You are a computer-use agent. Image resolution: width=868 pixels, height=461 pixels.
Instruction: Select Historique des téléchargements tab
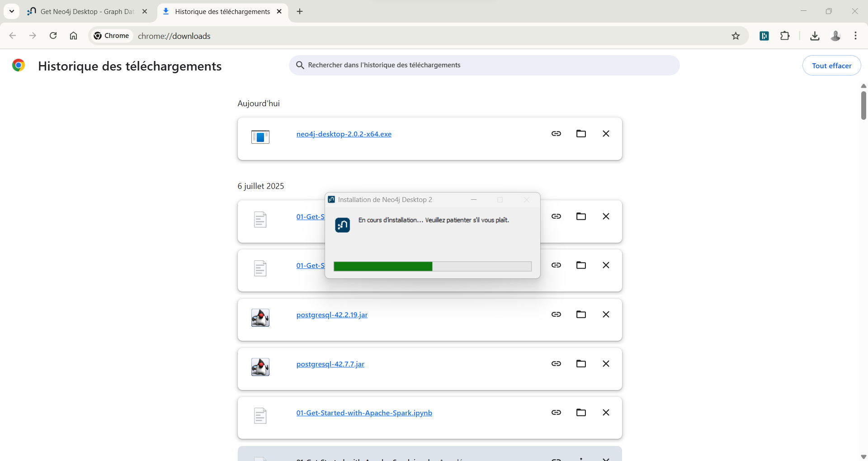pyautogui.click(x=222, y=12)
